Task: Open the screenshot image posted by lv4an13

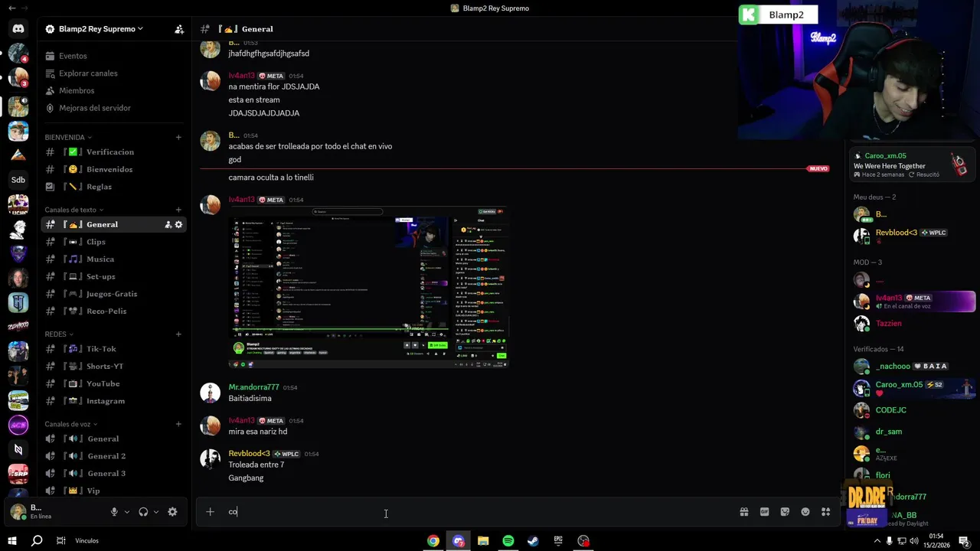Action: click(x=369, y=287)
